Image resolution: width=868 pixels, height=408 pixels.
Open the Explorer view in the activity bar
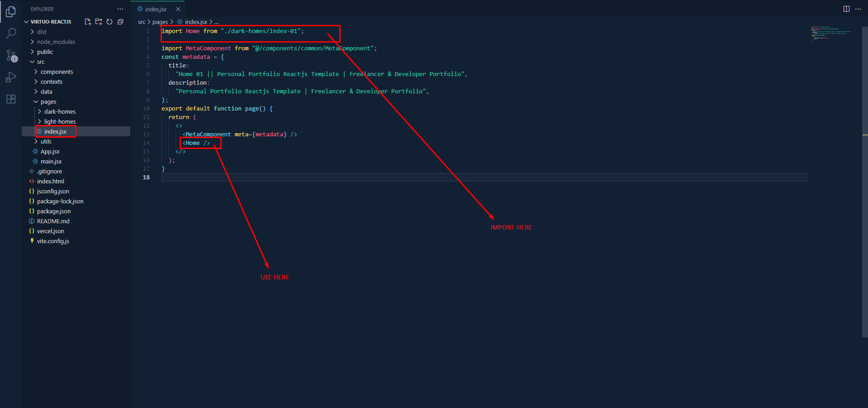(11, 12)
